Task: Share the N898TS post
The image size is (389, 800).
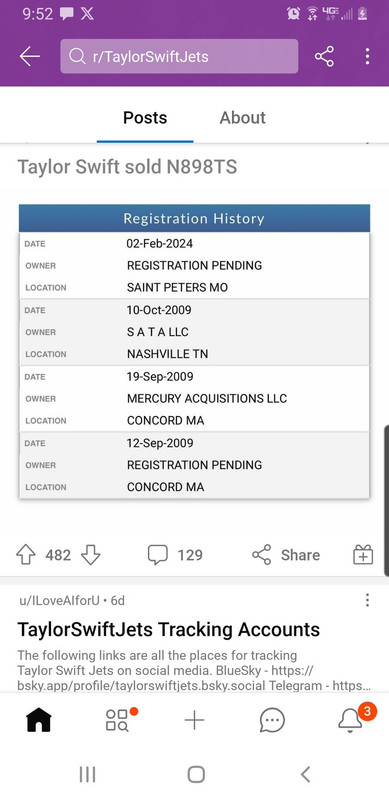Action: (286, 555)
